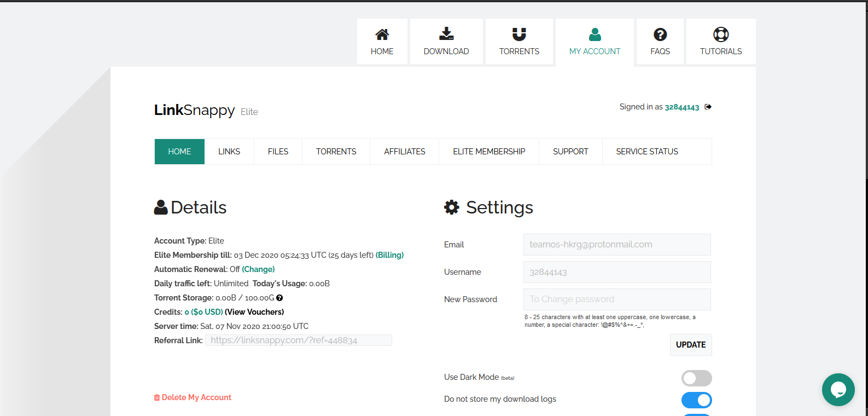Open the SERVICE STATUS tab
The height and width of the screenshot is (416, 868).
(x=647, y=152)
